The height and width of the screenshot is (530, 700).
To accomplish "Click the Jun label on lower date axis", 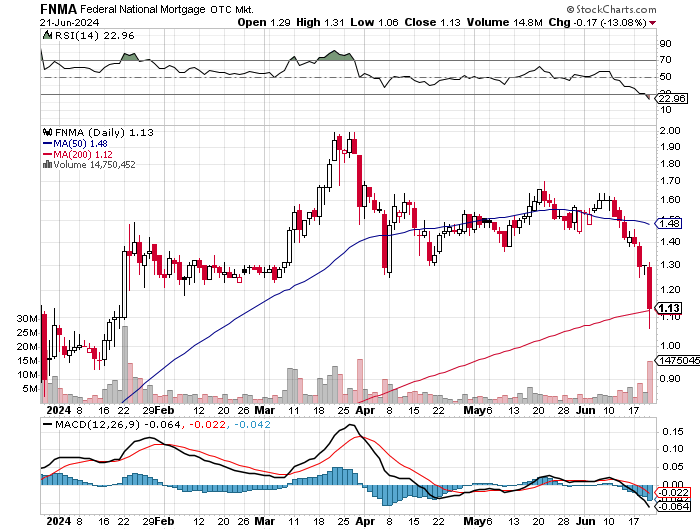I will 585,521.
